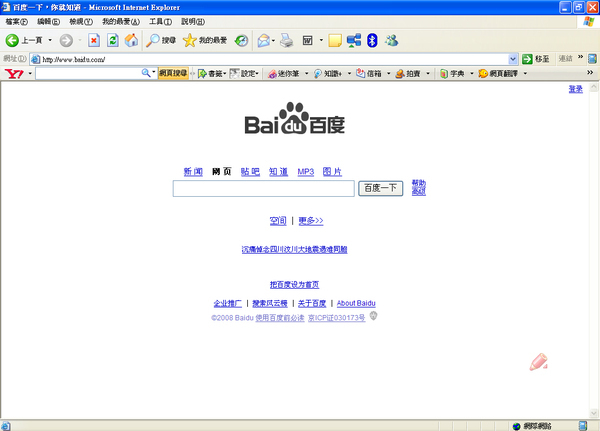Open the Edit menu
The height and width of the screenshot is (431, 600).
(48, 22)
